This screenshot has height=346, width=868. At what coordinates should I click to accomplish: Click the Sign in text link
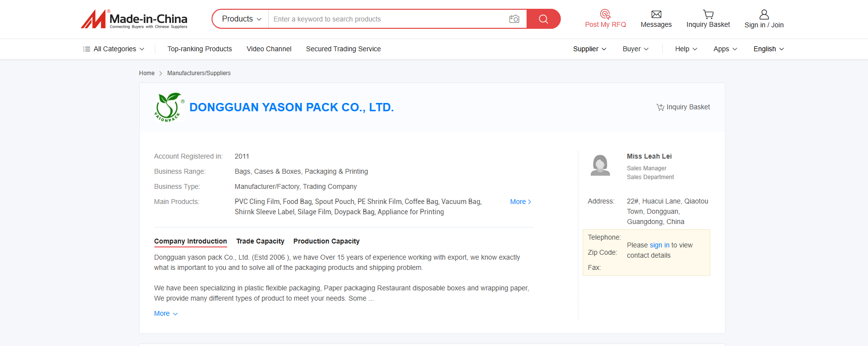755,25
